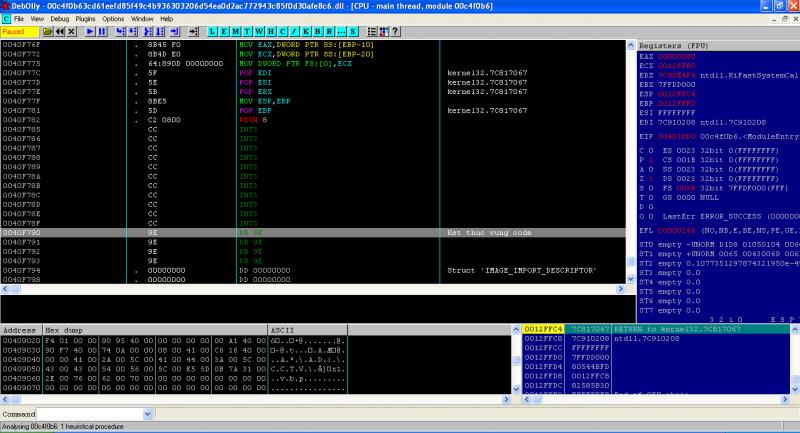
Task: Open help with question mark icon
Action: (395, 32)
